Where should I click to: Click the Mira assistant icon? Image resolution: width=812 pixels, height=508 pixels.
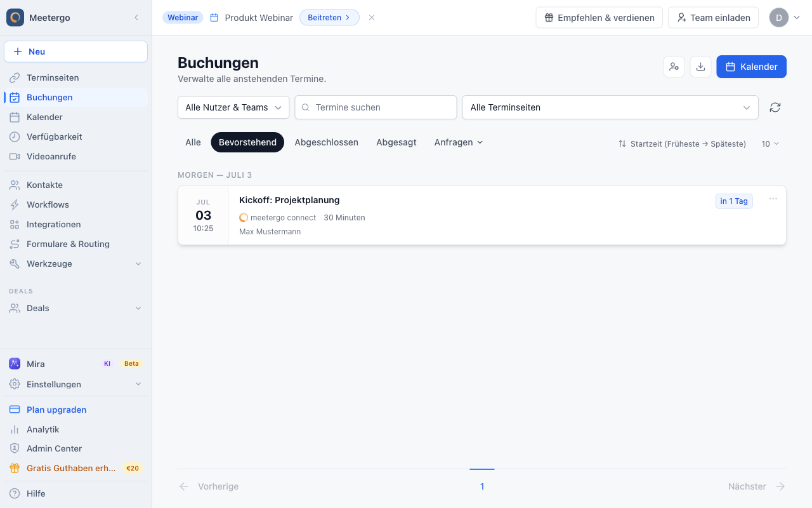(15, 364)
